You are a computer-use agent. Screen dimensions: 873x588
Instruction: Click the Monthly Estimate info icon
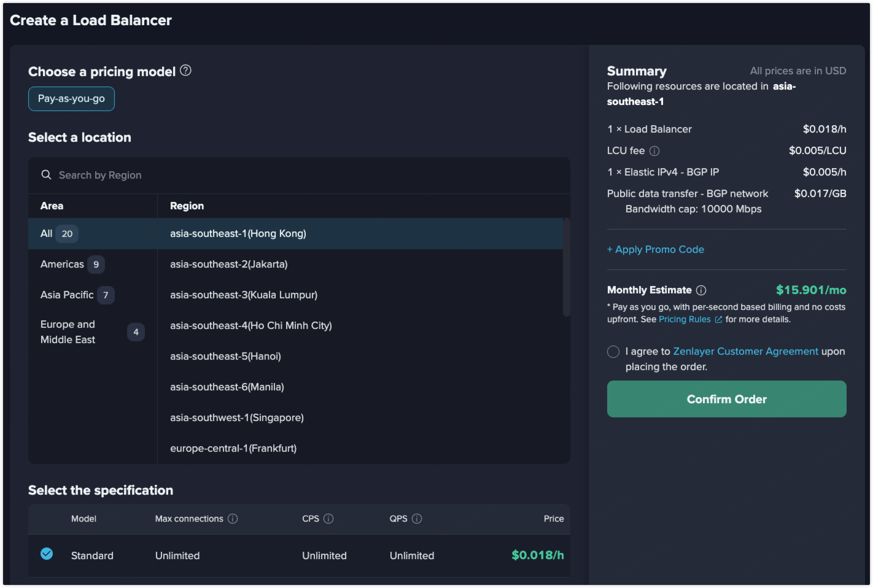[x=701, y=290]
